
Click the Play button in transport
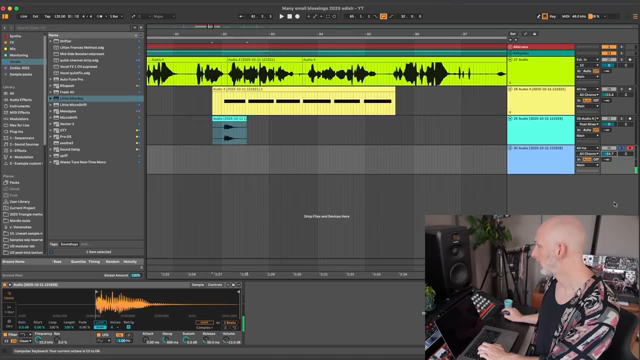pos(281,16)
